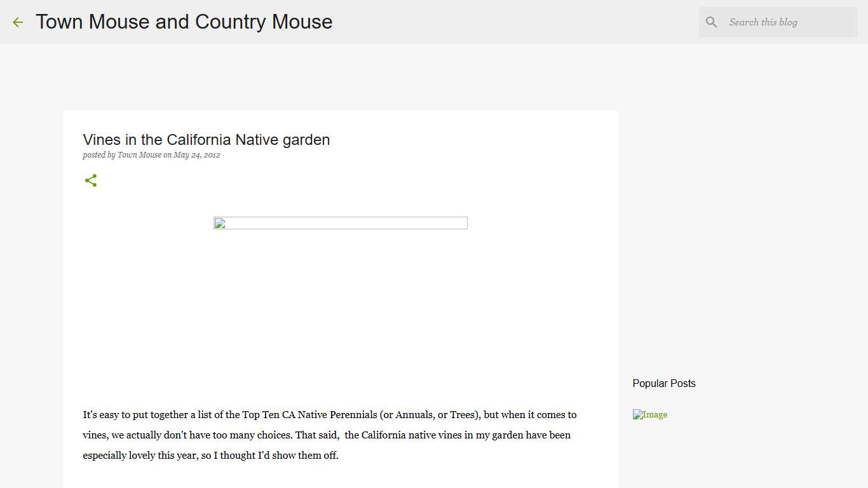Viewport: 868px width, 488px height.
Task: Click the "Vines in the California Native garden" title
Action: pyautogui.click(x=206, y=140)
